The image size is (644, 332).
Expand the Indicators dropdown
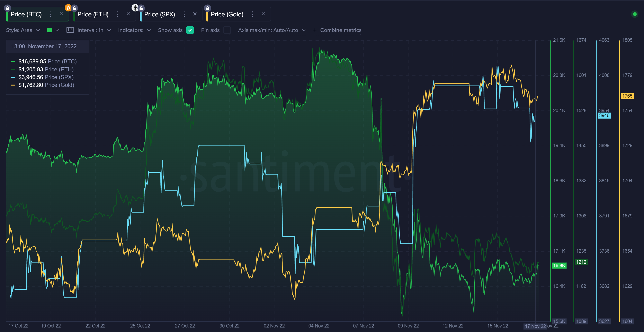(134, 30)
